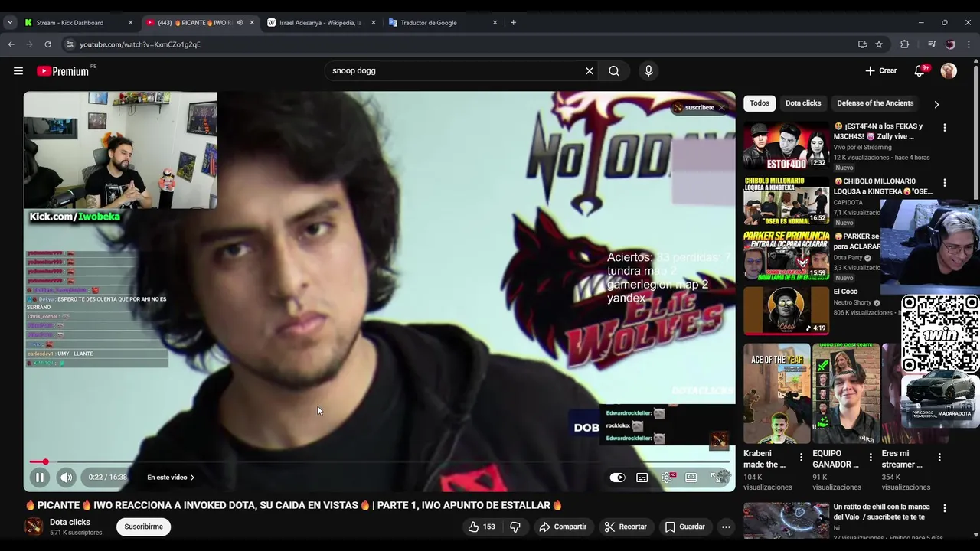Reload the current page
Viewport: 980px width, 551px height.
tap(50, 44)
